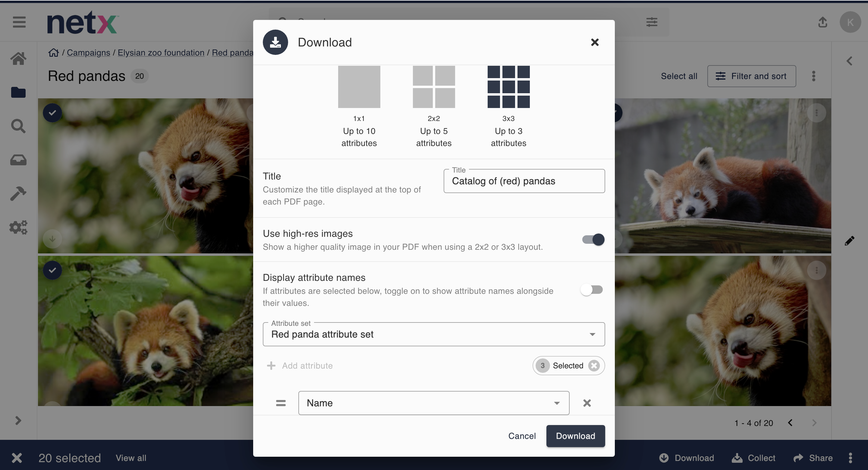This screenshot has width=868, height=470.
Task: Open the hamburger menu icon
Action: point(19,22)
